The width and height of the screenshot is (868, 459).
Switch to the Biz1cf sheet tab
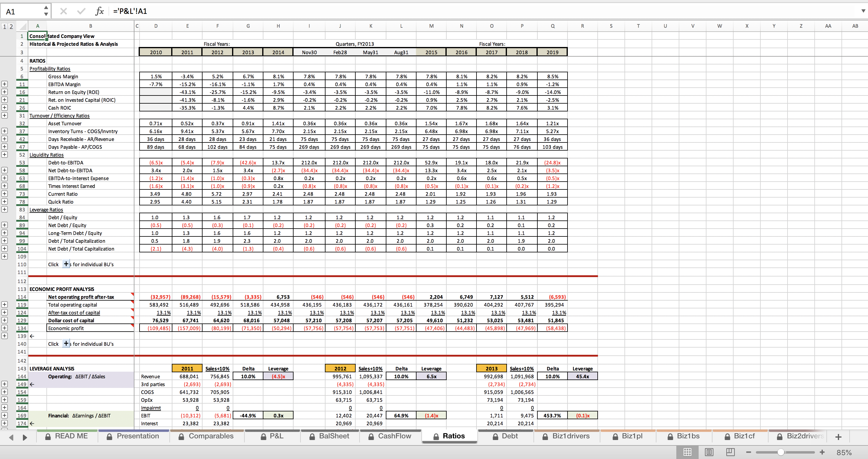(x=740, y=436)
